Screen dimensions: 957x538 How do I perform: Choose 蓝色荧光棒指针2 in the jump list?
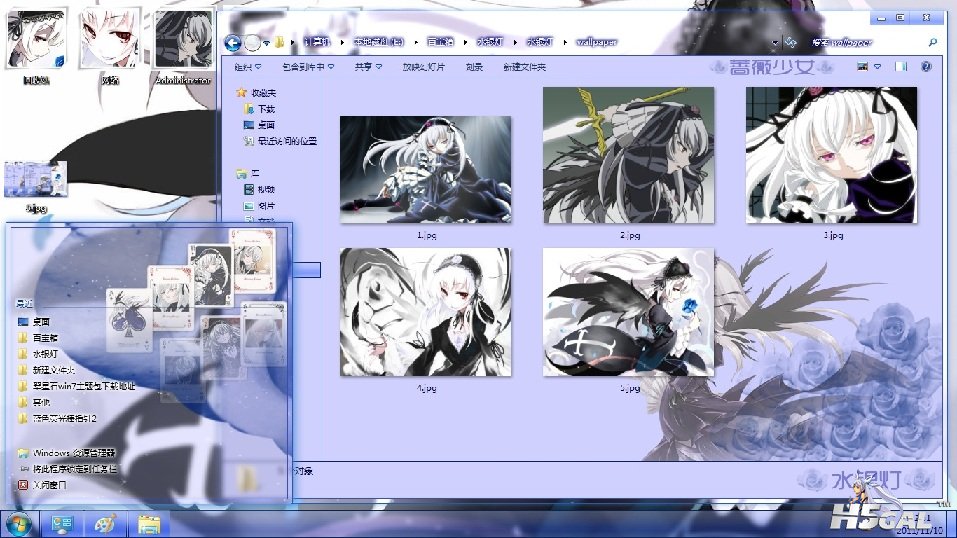coord(64,418)
